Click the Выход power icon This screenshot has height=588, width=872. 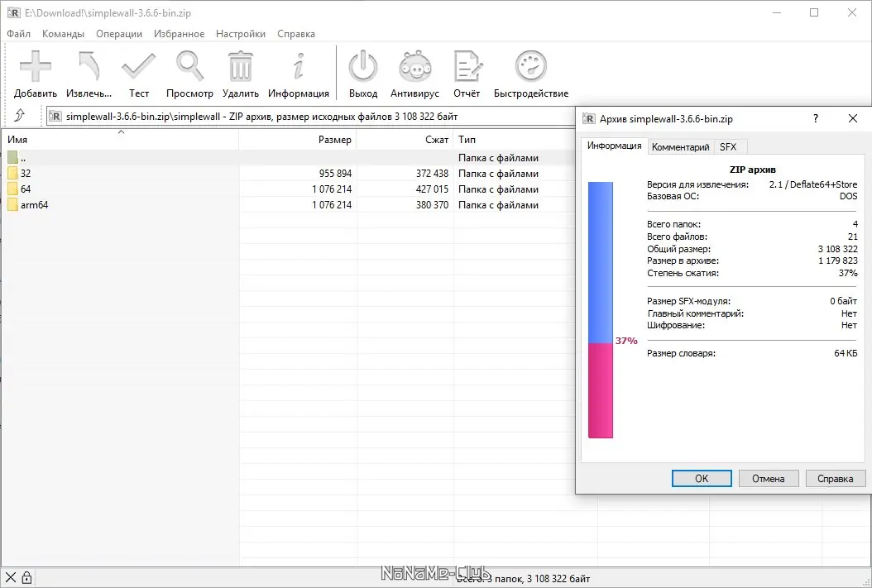[x=363, y=66]
